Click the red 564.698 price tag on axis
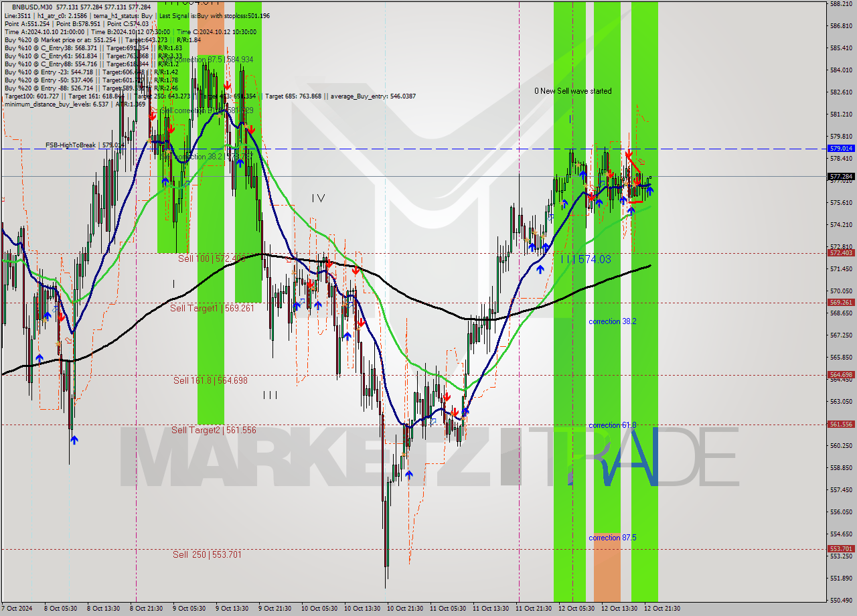The height and width of the screenshot is (616, 857). tap(841, 375)
